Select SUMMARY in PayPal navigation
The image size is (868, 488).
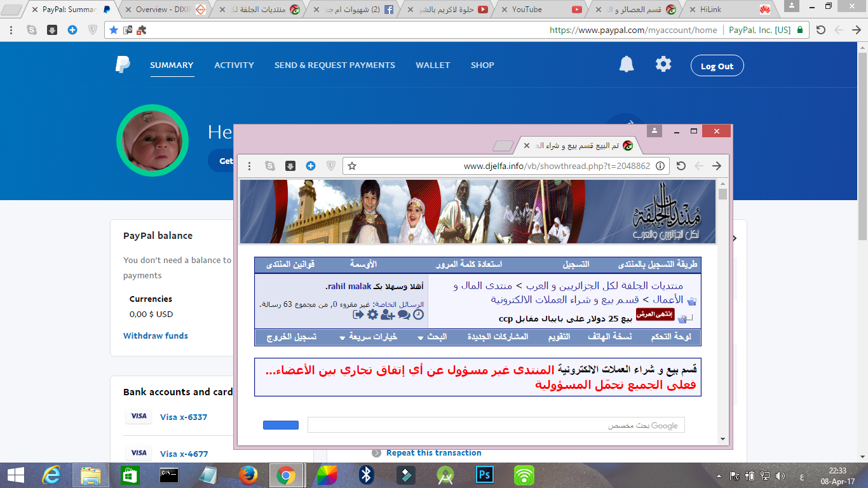(172, 65)
